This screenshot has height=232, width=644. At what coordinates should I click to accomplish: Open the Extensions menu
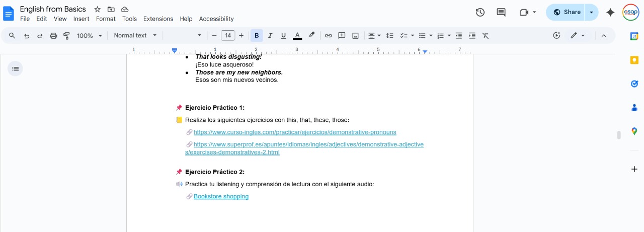158,19
